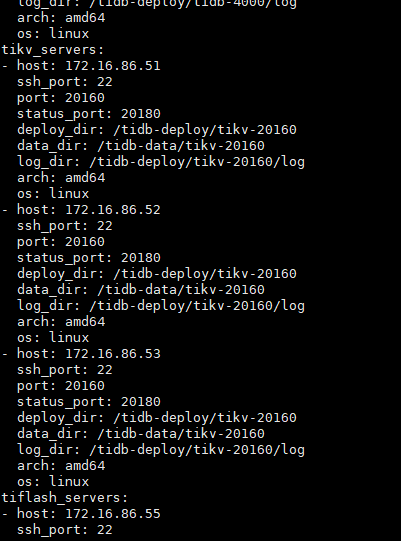Screen dimensions: 401x541
Task: Select the host 172.16.86.51 line
Action: click(x=81, y=66)
